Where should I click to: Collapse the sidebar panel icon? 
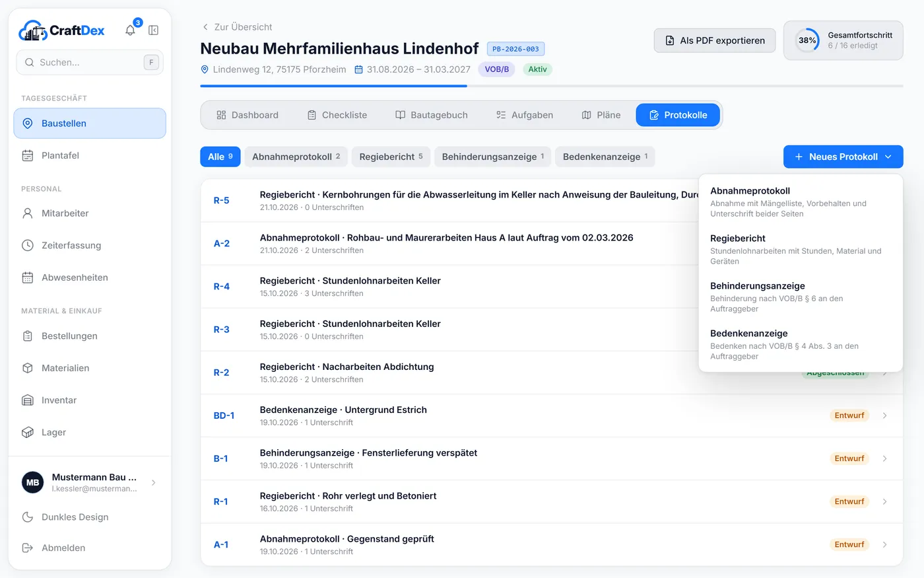click(153, 30)
